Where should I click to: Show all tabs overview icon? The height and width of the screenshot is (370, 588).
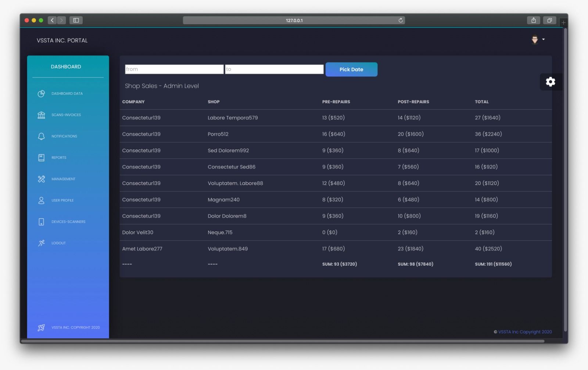click(x=549, y=20)
